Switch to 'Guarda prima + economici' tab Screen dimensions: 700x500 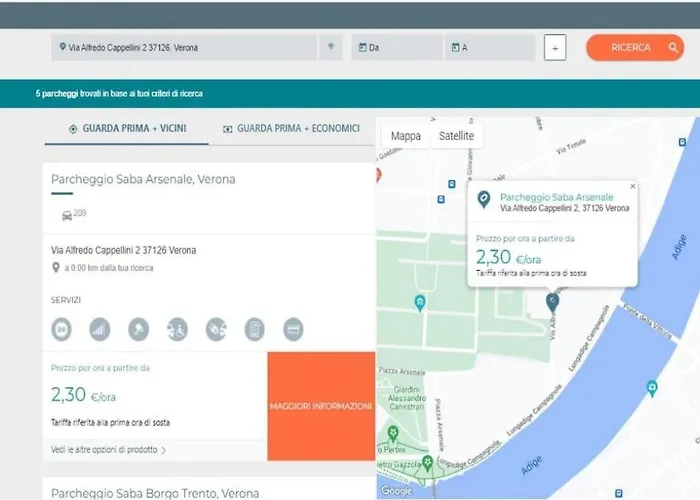[x=291, y=129]
